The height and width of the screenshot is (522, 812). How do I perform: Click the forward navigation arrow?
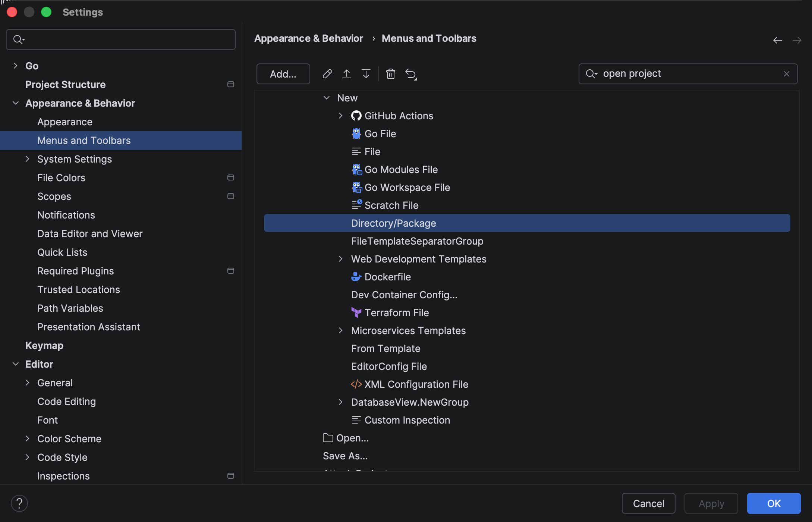797,40
